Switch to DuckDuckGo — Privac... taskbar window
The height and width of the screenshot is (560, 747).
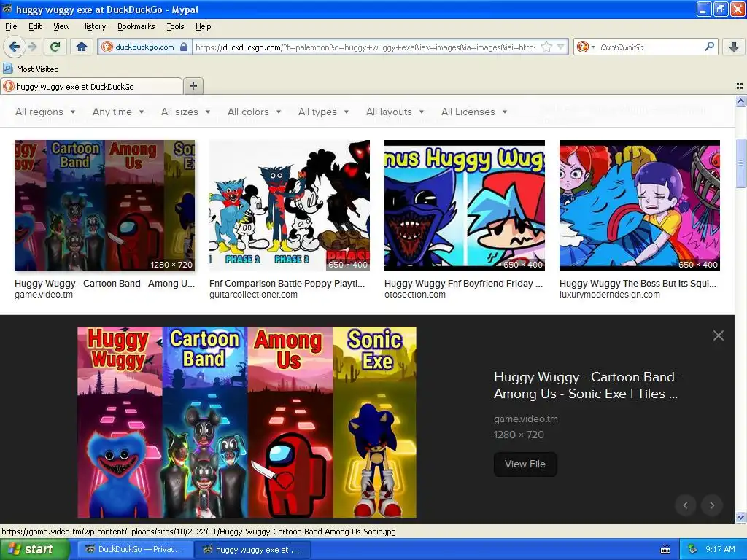point(133,550)
